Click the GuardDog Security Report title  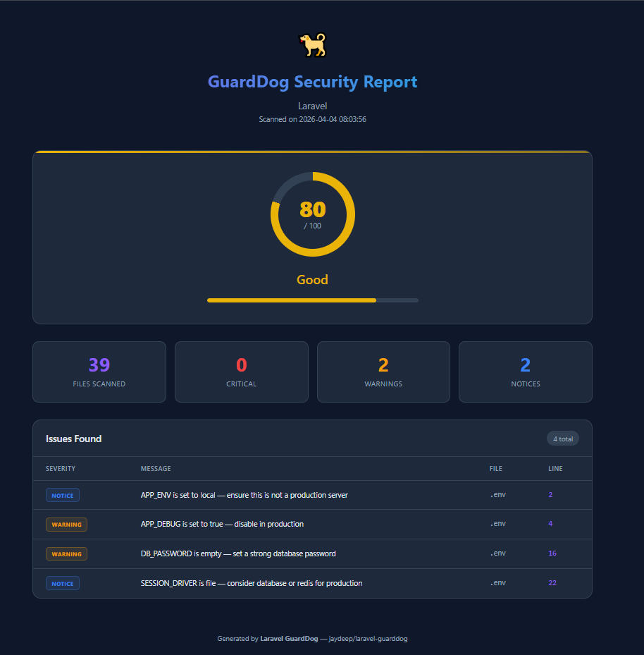coord(312,82)
